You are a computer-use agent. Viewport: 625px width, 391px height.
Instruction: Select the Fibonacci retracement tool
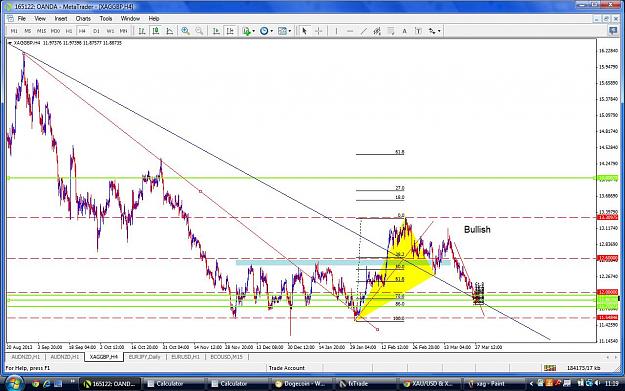point(391,31)
